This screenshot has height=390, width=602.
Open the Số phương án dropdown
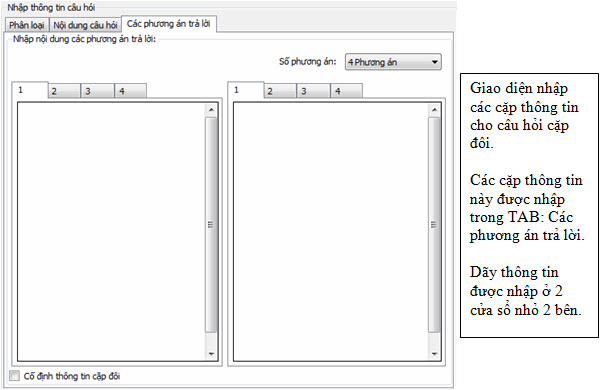[x=393, y=62]
